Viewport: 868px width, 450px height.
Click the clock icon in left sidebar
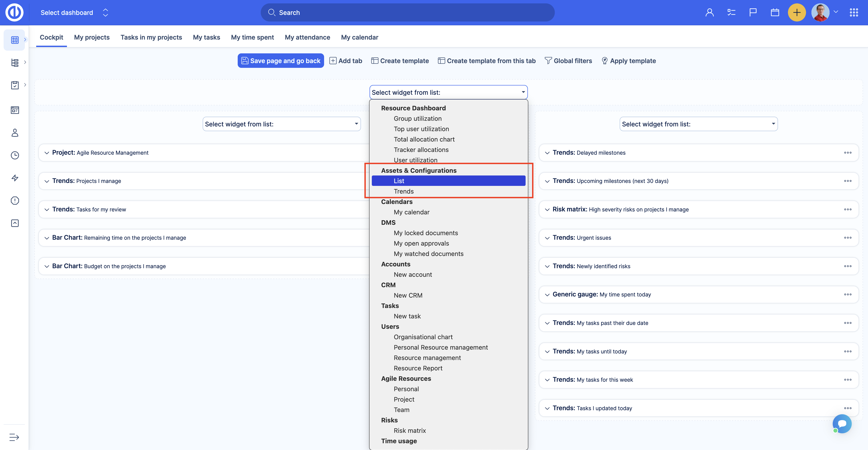pos(15,155)
